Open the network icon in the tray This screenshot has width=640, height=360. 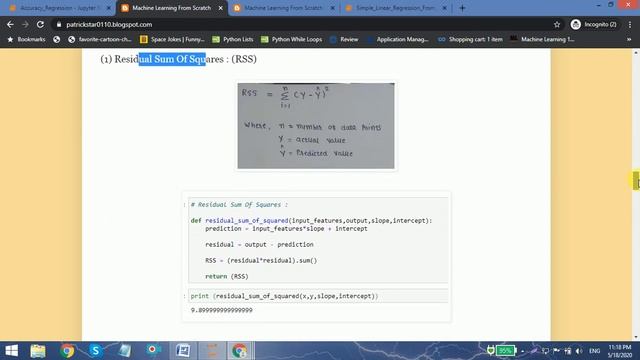[x=568, y=351]
